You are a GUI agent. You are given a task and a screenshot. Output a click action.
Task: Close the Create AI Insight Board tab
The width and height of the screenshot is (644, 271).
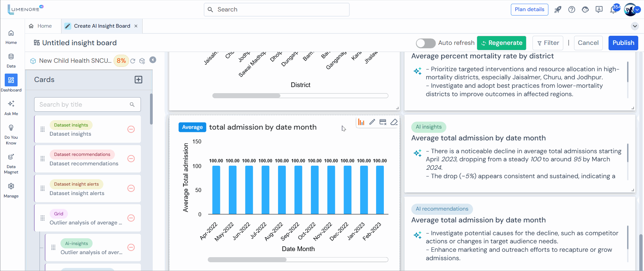(136, 26)
